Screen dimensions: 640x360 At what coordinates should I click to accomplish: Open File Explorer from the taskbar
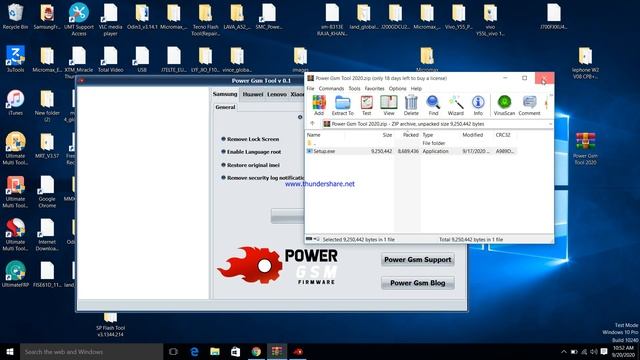tap(215, 352)
